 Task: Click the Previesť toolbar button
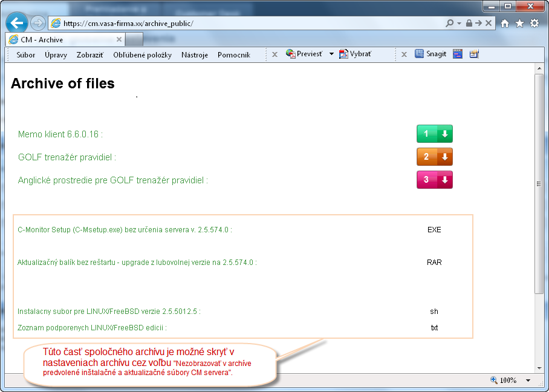click(304, 54)
